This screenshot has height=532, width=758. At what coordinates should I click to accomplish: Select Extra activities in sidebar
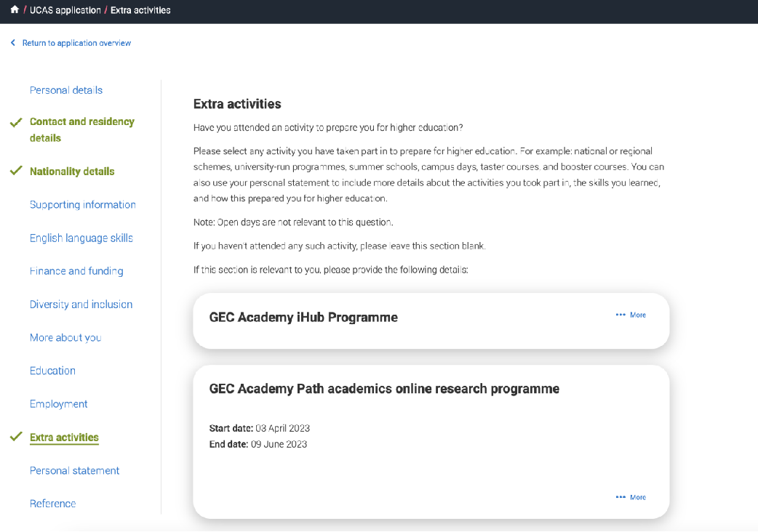coord(64,438)
